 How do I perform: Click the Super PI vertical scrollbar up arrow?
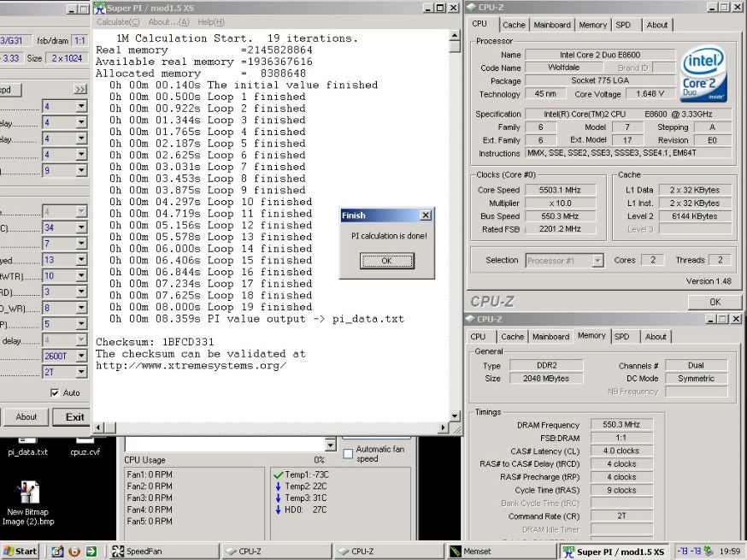pyautogui.click(x=455, y=35)
